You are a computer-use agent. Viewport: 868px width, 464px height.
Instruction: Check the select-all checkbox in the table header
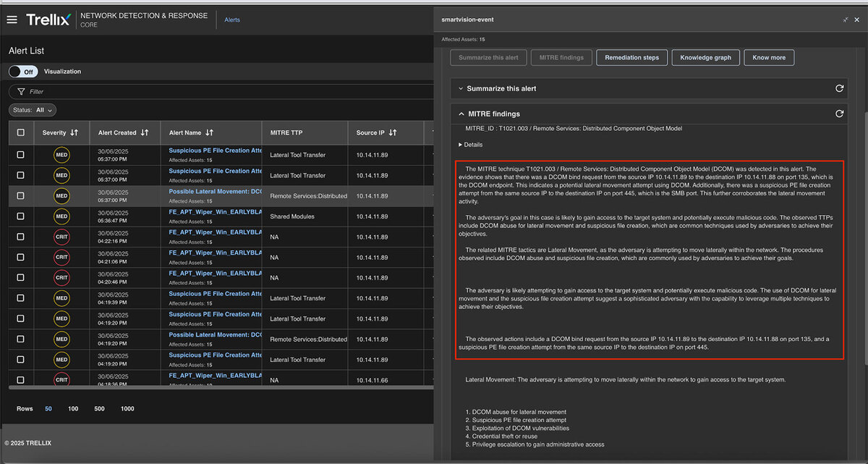[x=20, y=132]
